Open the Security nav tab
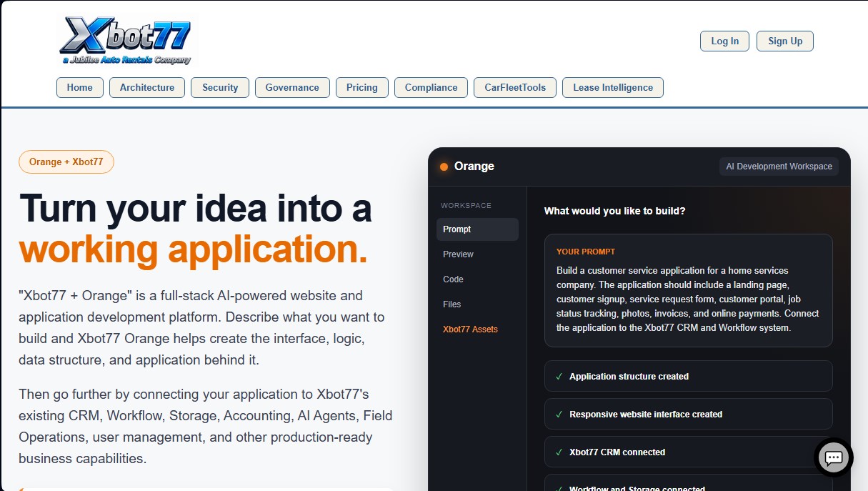This screenshot has width=868, height=491. coord(220,87)
